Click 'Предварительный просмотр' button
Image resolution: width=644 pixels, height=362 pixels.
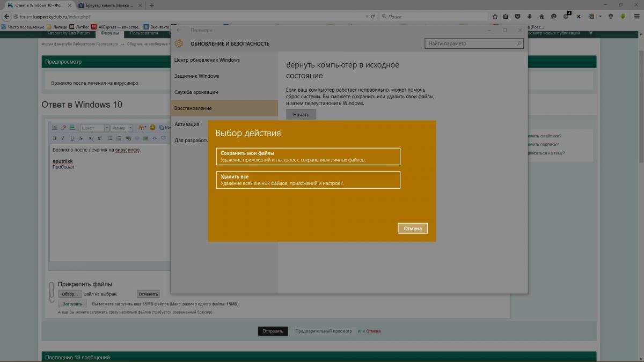[324, 331]
